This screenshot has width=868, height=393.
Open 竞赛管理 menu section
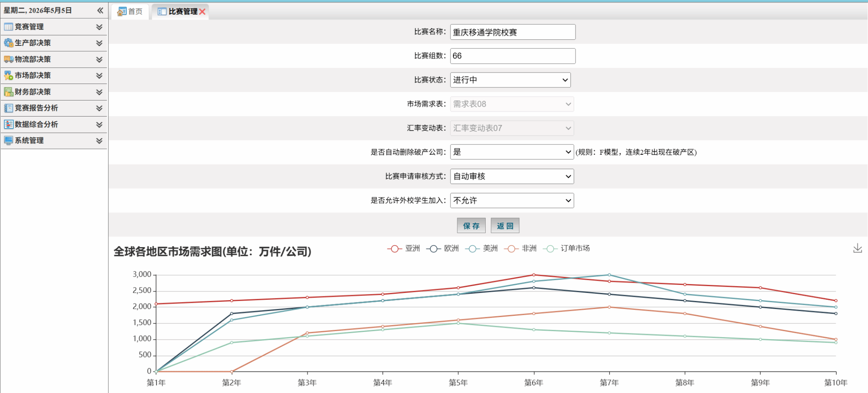[x=54, y=27]
